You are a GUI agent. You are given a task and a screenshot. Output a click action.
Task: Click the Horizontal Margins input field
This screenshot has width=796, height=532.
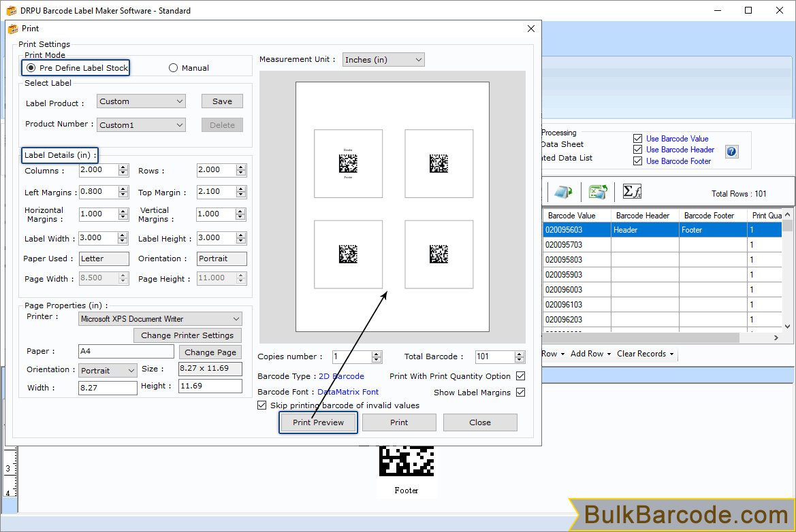click(99, 214)
